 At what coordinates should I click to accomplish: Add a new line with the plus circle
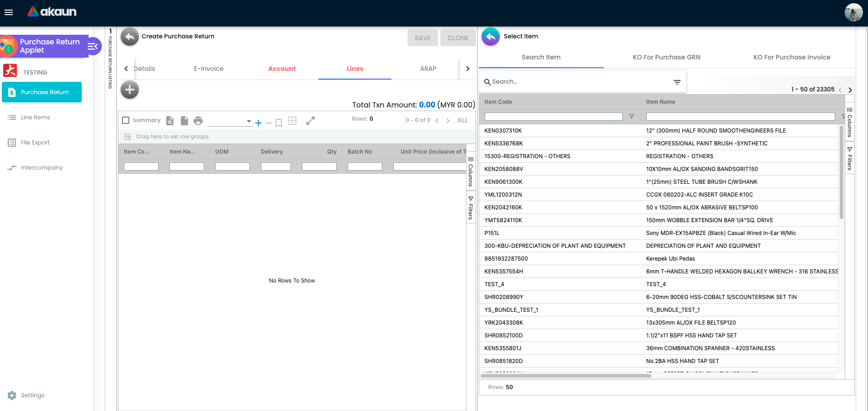click(x=130, y=90)
